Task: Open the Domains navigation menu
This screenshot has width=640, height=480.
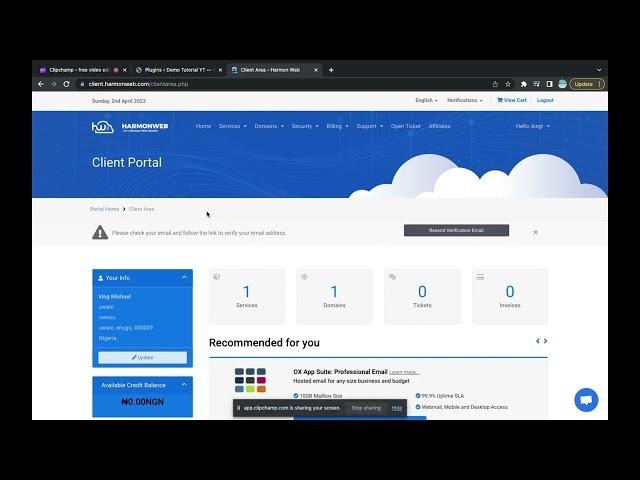Action: click(268, 126)
